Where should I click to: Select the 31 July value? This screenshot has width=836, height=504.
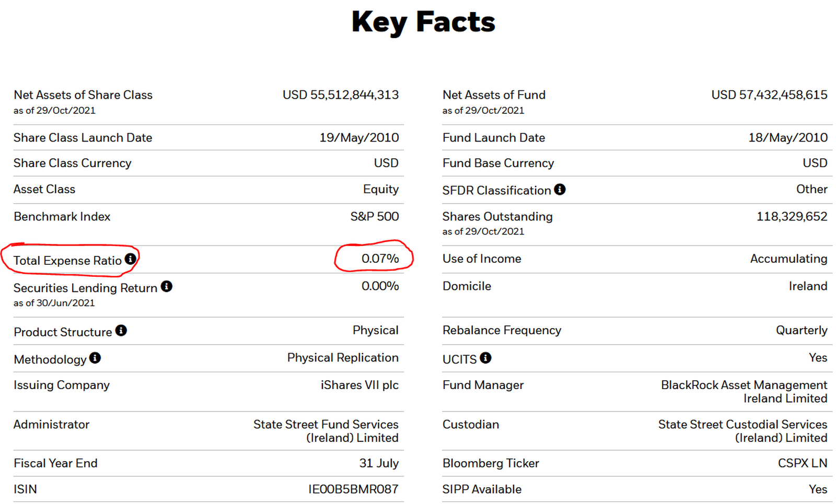pos(379,463)
